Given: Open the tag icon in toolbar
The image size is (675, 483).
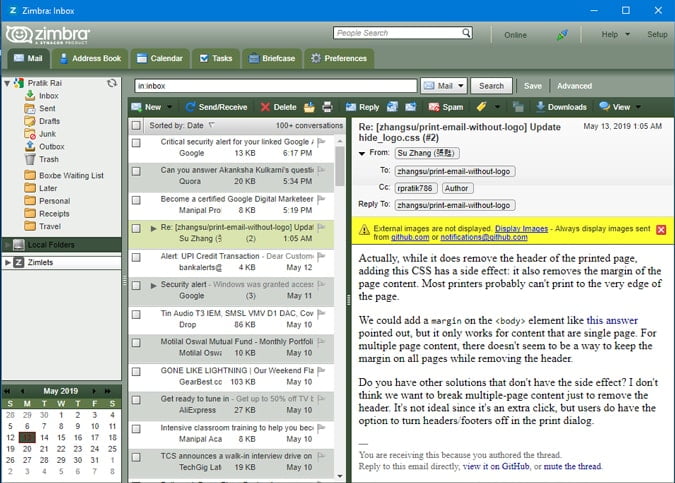Looking at the screenshot, I should pyautogui.click(x=482, y=107).
